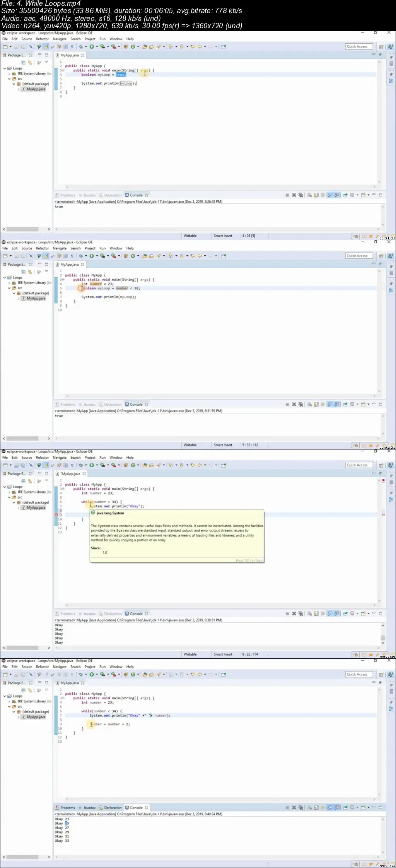Click the java.lang.System tooltip heading
Screen dimensions: 396x868
tap(110, 513)
